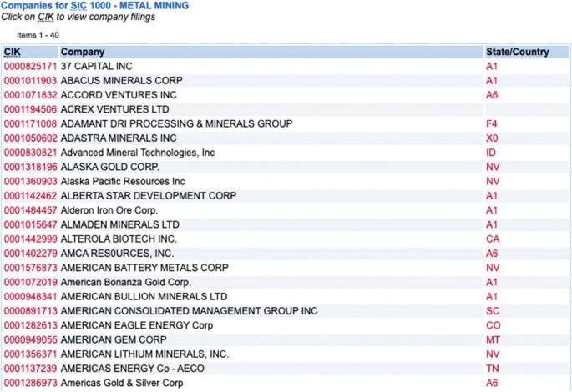This screenshot has width=572, height=392.
Task: Open CIK 0001011903 for ABACUS MINERALS CORP
Action: pyautogui.click(x=30, y=81)
